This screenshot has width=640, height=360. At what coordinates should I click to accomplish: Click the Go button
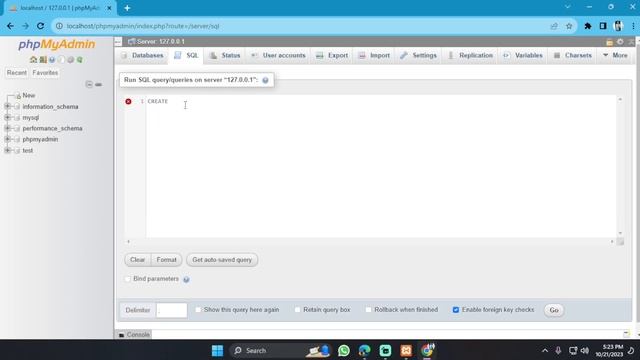[x=554, y=310]
